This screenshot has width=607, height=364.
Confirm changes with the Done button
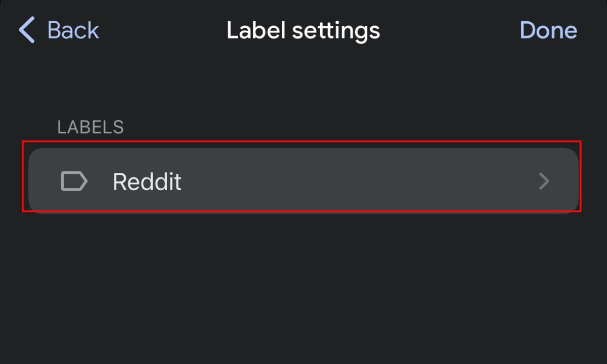(x=548, y=30)
